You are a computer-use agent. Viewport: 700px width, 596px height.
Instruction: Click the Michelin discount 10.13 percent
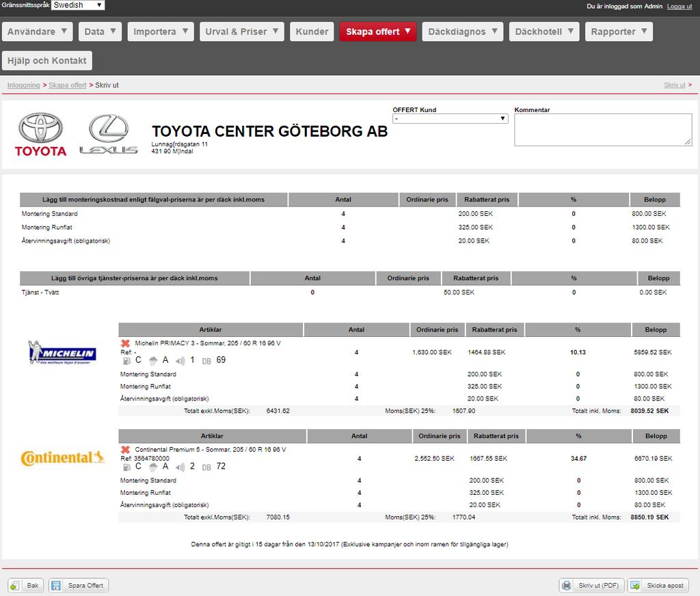click(x=578, y=352)
